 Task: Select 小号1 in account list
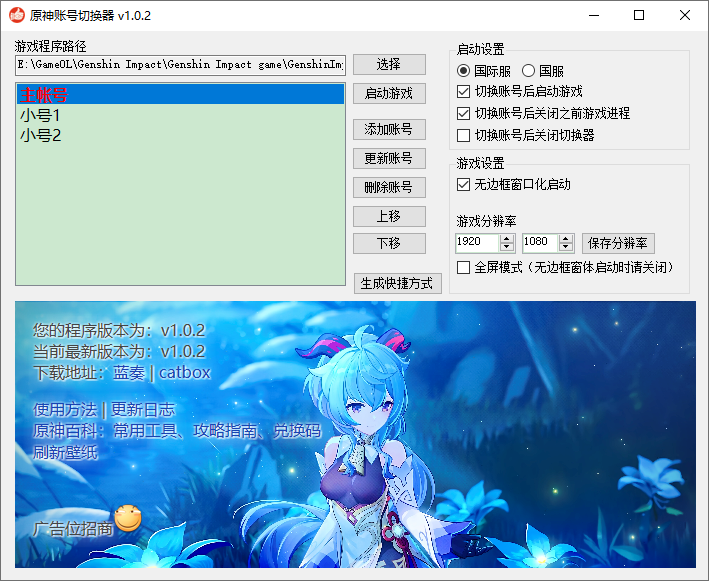coord(180,115)
